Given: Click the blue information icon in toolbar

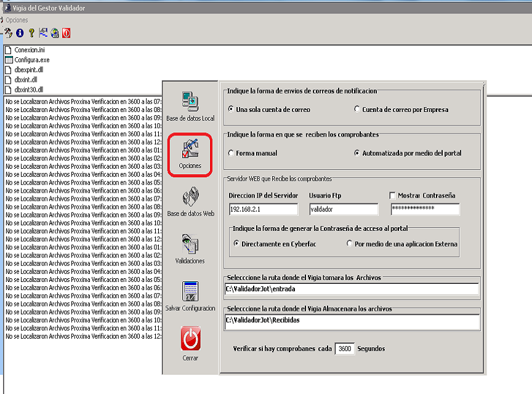Looking at the screenshot, I should pos(20,33).
